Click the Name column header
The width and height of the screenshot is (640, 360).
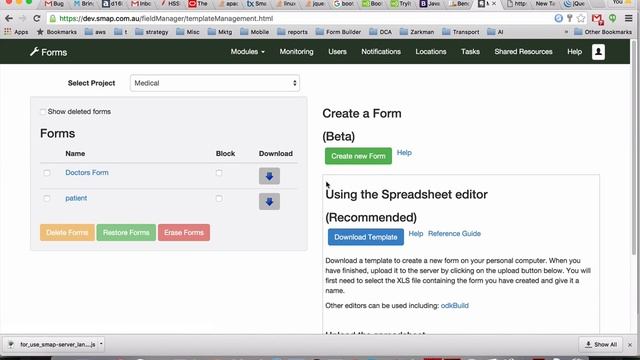75,153
